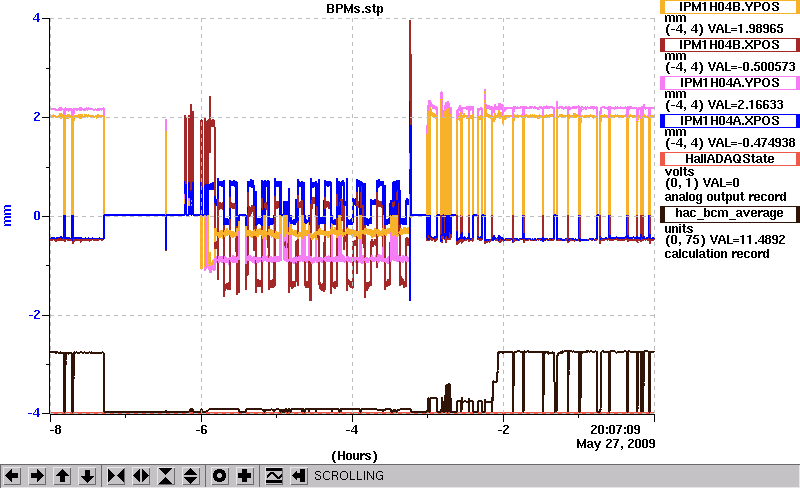This screenshot has height=488, width=800.
Task: Select the IPM1H04B.XPOS legend entry
Action: coord(730,45)
